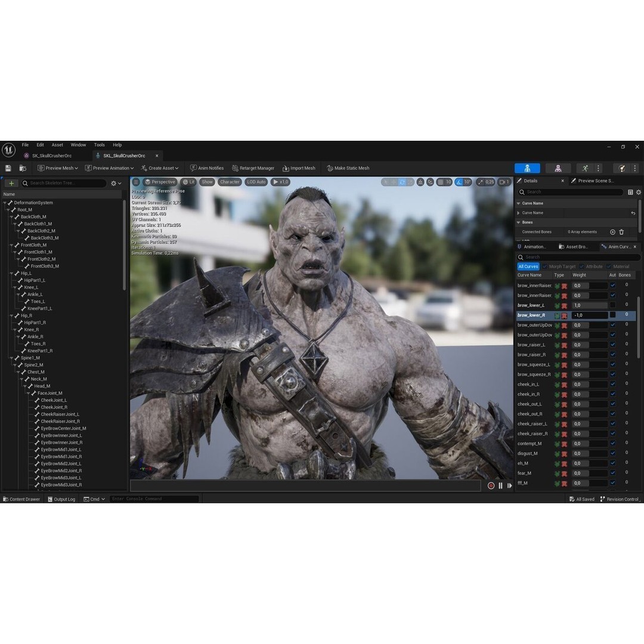Collapse the Curve Name section header
The height and width of the screenshot is (644, 644).
pos(519,203)
